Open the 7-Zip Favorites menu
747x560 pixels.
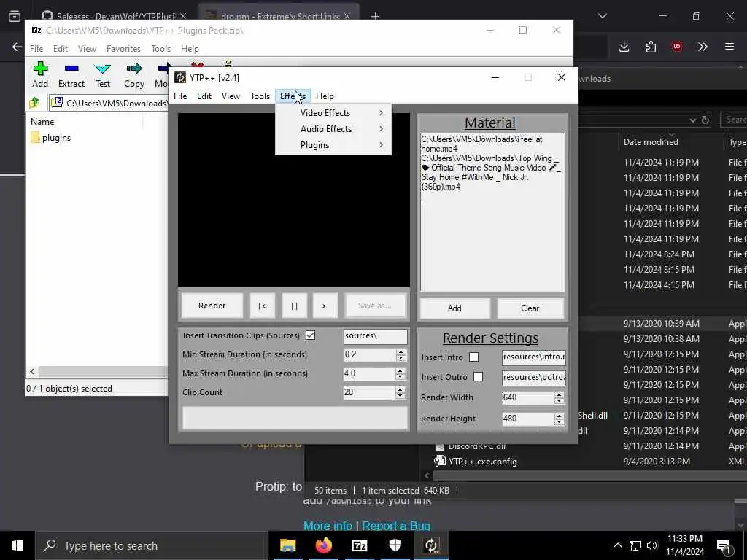point(123,49)
